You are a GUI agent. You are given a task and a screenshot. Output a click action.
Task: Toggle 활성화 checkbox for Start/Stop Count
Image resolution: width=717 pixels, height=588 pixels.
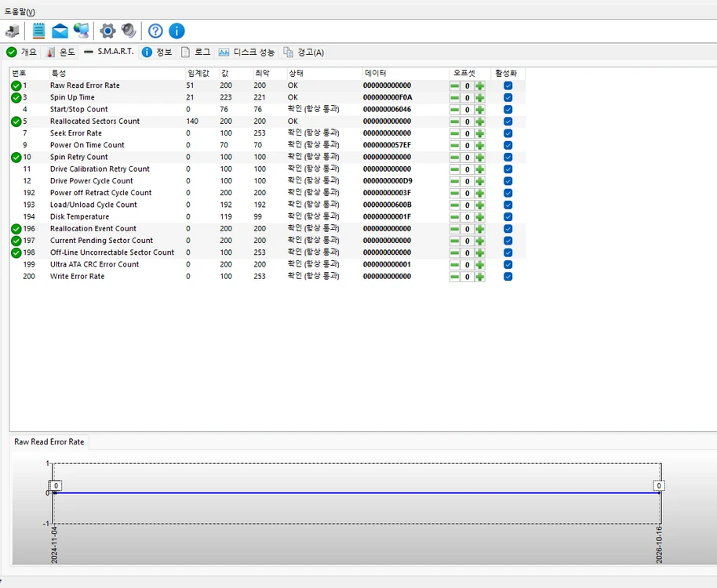point(508,109)
